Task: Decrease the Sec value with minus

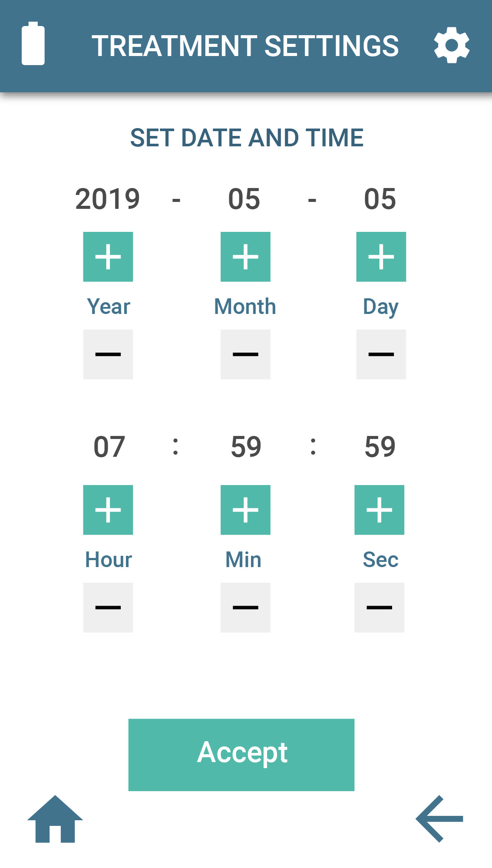Action: coord(380,607)
